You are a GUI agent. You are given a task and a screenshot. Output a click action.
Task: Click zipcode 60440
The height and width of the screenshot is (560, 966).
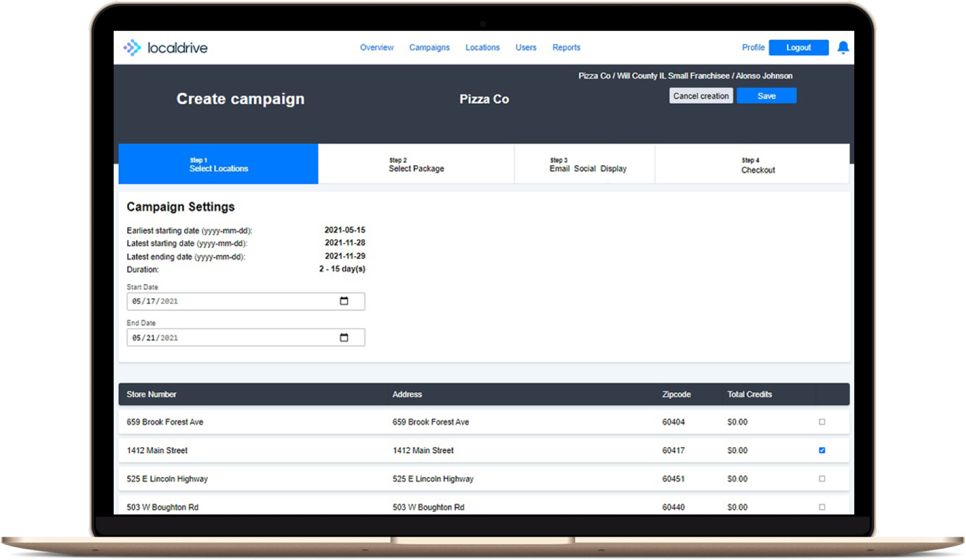click(x=673, y=507)
